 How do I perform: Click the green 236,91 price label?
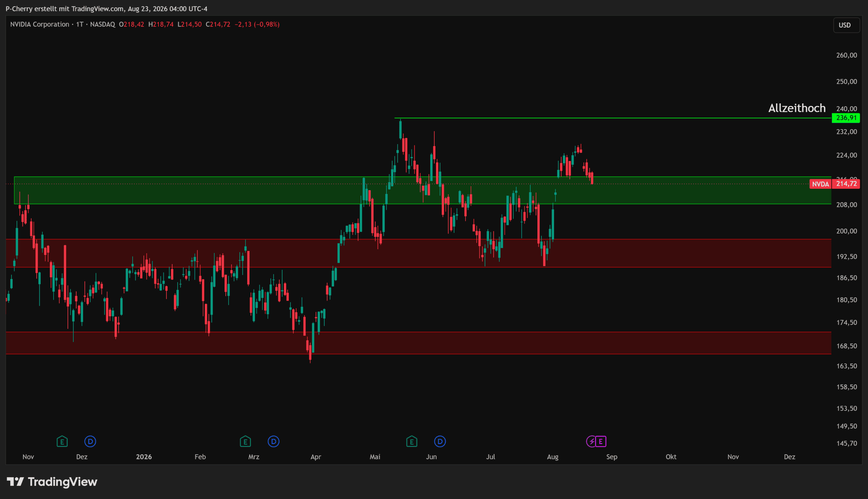coord(846,118)
